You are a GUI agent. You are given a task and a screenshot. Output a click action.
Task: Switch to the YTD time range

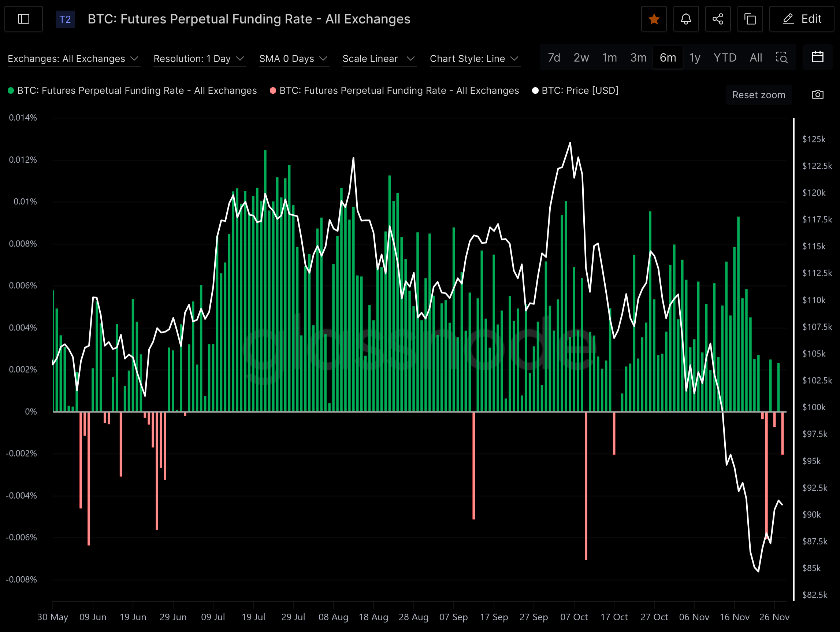(725, 58)
